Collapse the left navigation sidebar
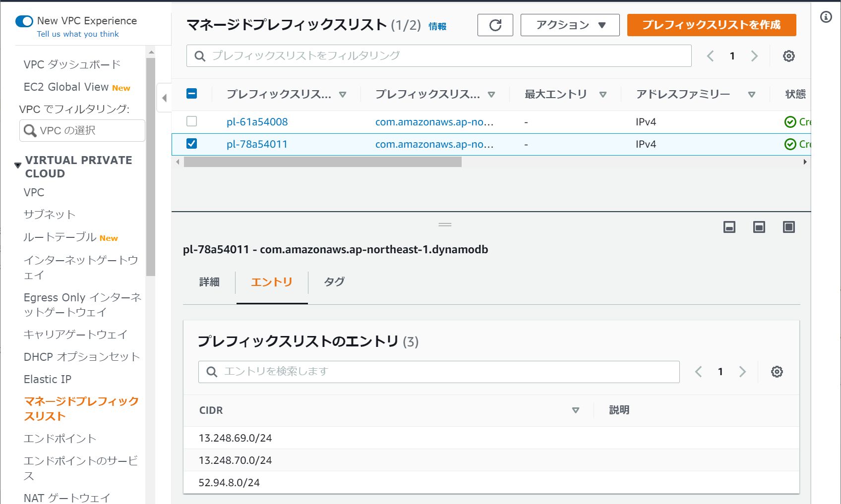Viewport: 841px width, 504px height. coord(164,98)
